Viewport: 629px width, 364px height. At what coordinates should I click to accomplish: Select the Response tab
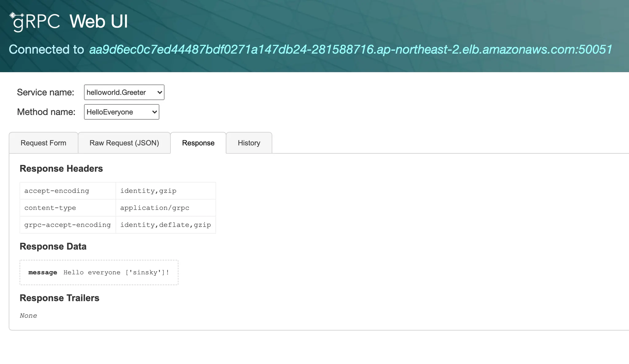[198, 143]
